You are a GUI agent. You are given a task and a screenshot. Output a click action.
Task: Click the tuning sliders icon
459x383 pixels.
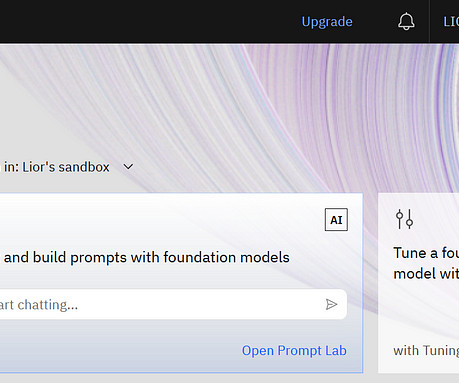404,219
